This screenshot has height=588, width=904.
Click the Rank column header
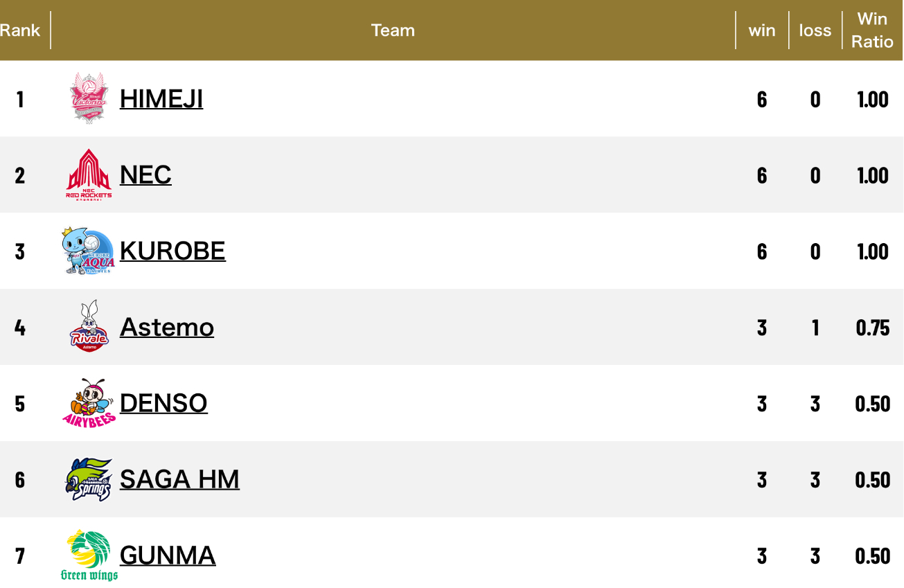pos(20,30)
